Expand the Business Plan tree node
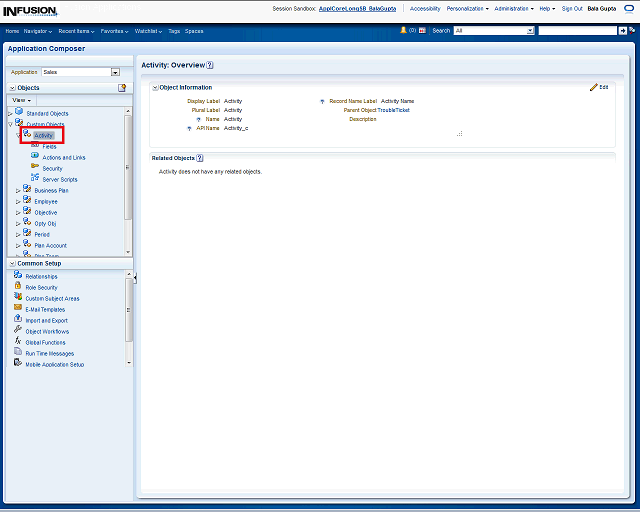 pyautogui.click(x=18, y=190)
